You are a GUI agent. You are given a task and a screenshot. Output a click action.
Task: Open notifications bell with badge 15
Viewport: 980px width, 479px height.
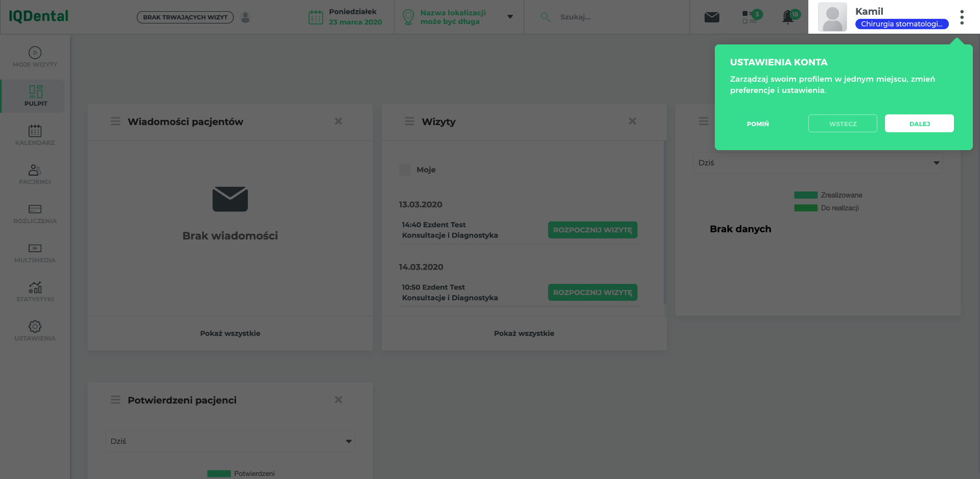pos(790,17)
